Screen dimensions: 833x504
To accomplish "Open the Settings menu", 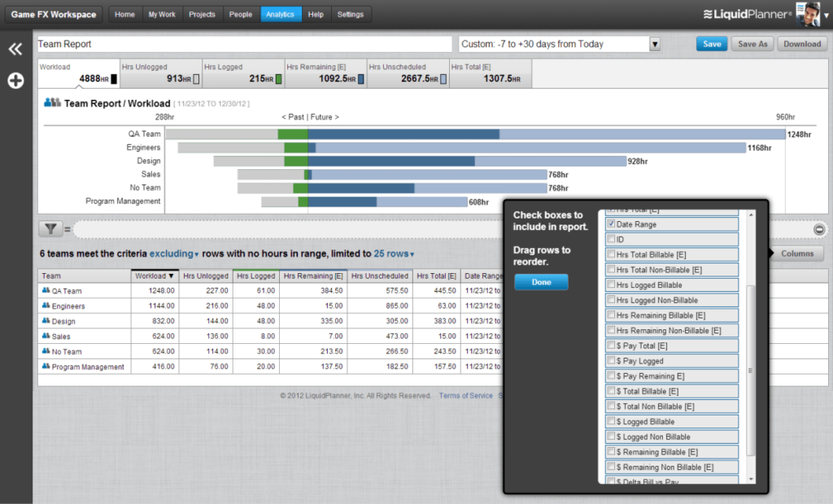I will click(x=351, y=15).
